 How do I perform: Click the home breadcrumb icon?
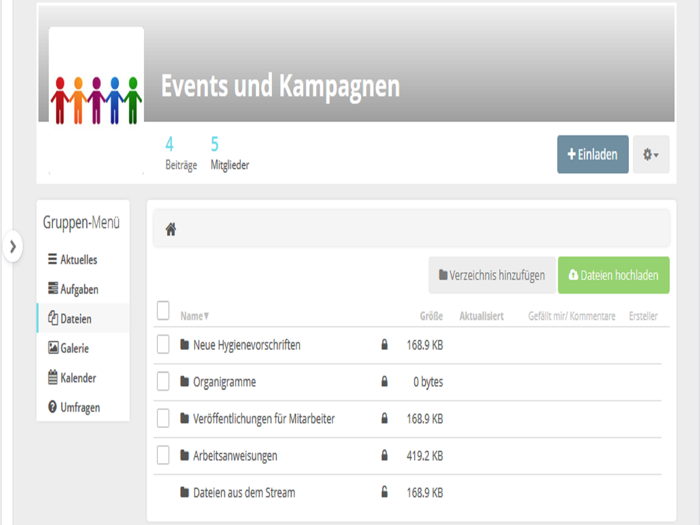pyautogui.click(x=171, y=230)
